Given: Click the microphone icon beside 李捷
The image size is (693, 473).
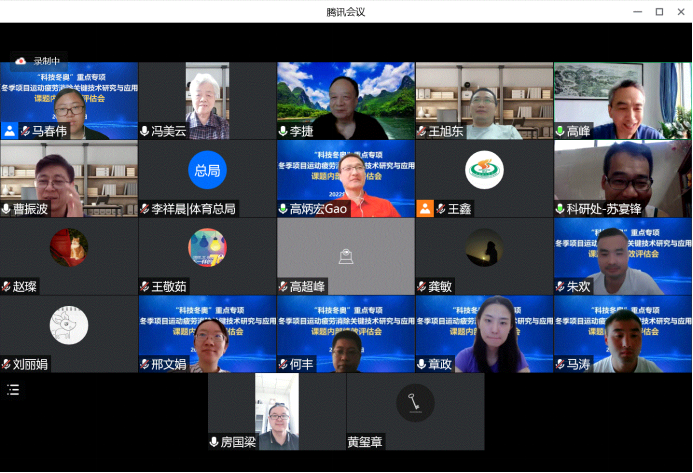Looking at the screenshot, I should pos(284,131).
